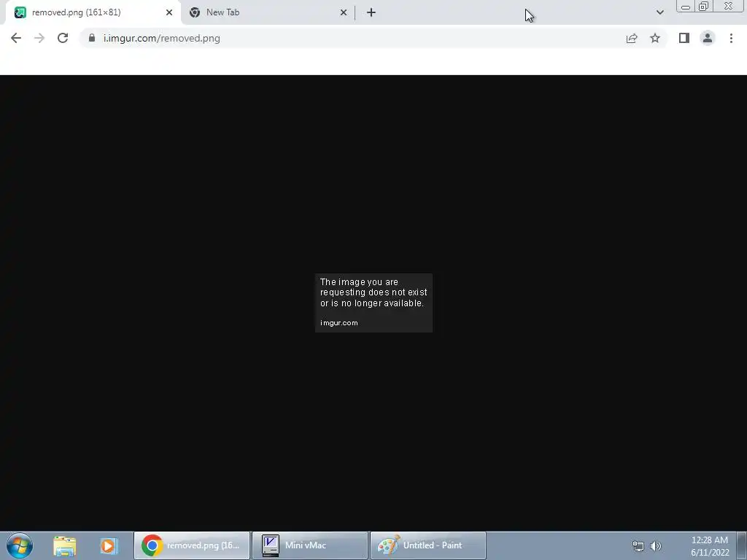Switch to the Untitled - Paint window
This screenshot has height=560, width=747.
[428, 545]
